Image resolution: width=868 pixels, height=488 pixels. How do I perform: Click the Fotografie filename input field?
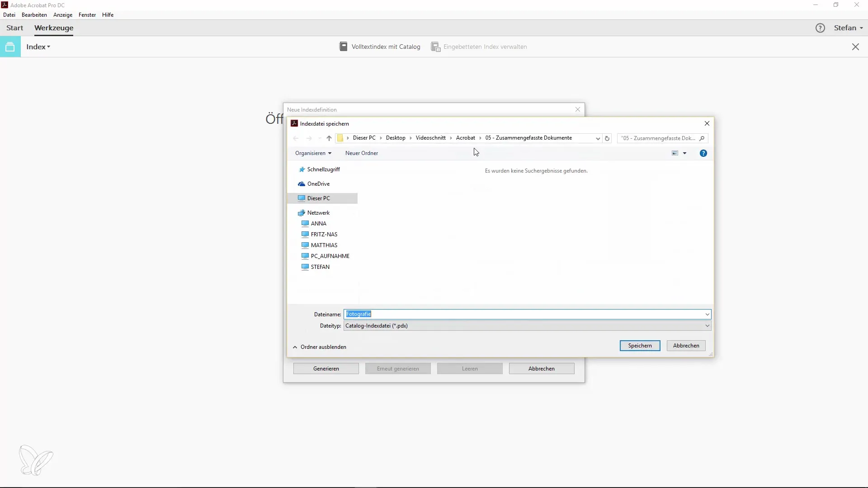pos(527,314)
